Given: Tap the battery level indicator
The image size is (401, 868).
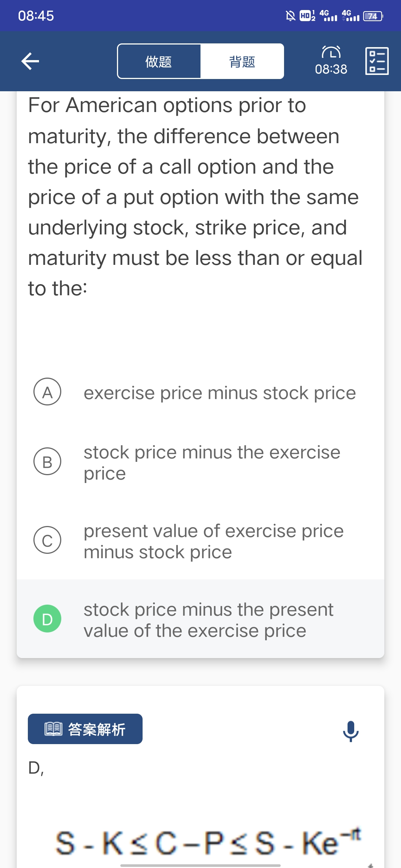Looking at the screenshot, I should coord(373,16).
